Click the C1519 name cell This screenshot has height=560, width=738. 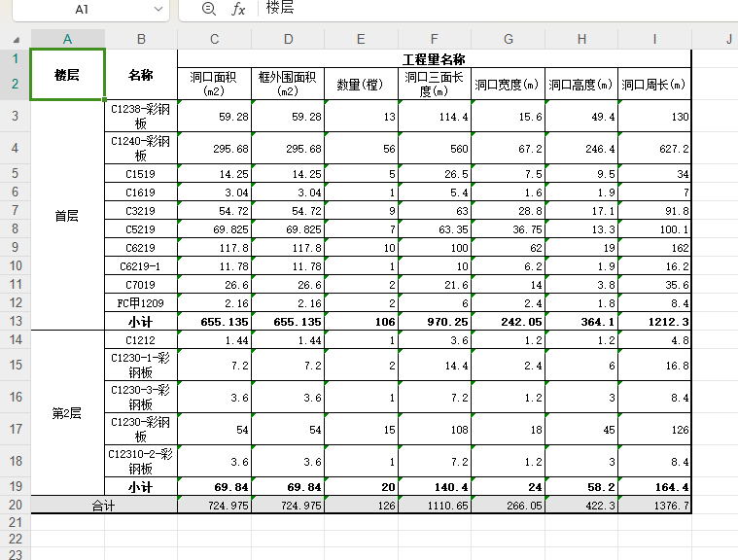(141, 174)
